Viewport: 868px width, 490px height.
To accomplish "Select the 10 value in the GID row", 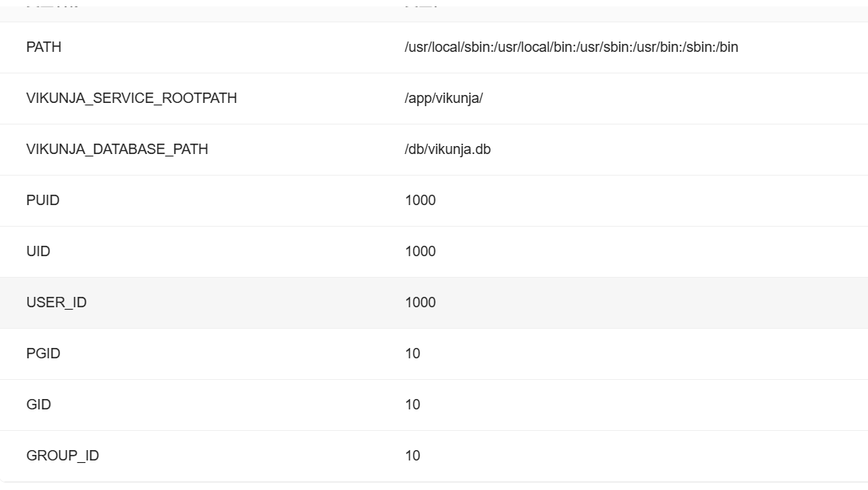I will click(x=412, y=405).
